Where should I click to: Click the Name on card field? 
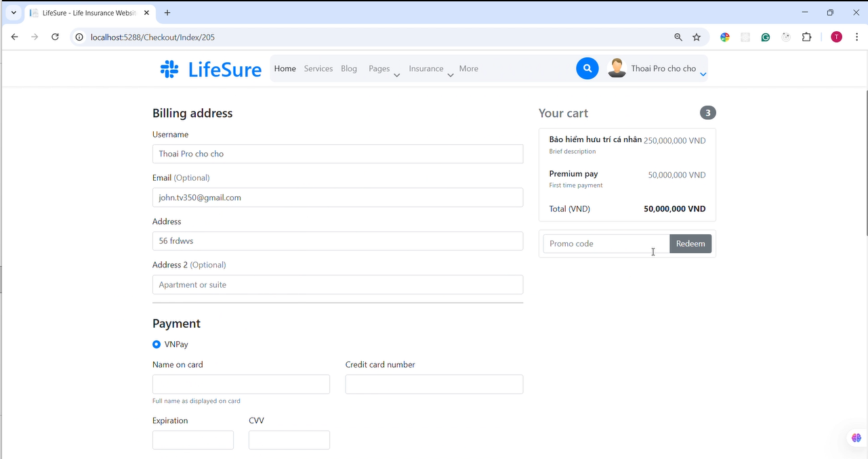(241, 385)
